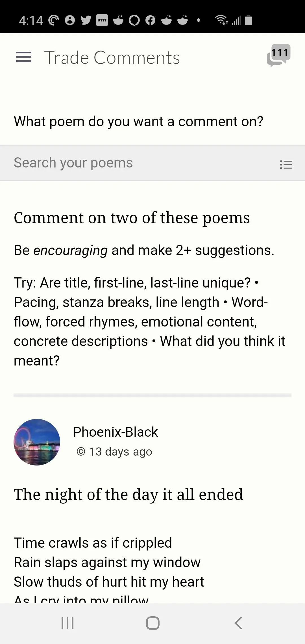Open the hamburger navigation menu

click(24, 57)
